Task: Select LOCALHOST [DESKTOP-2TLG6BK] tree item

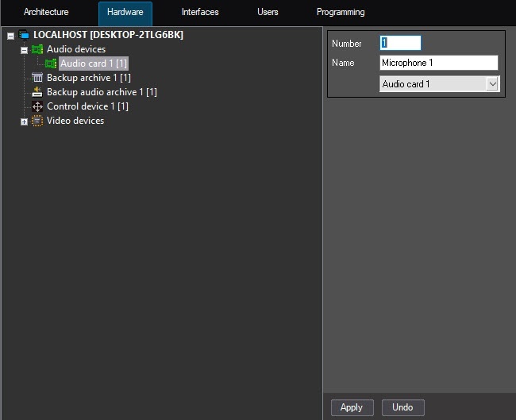Action: point(108,35)
